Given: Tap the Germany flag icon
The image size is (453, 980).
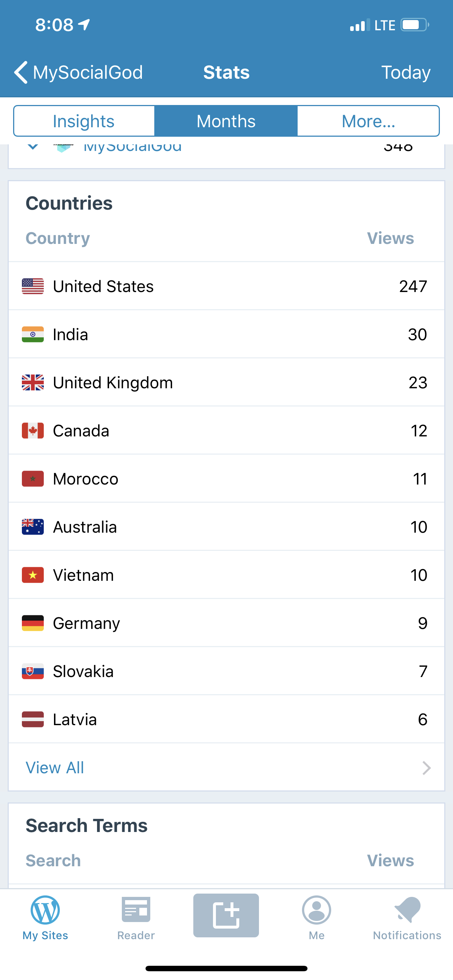Looking at the screenshot, I should coord(33,623).
